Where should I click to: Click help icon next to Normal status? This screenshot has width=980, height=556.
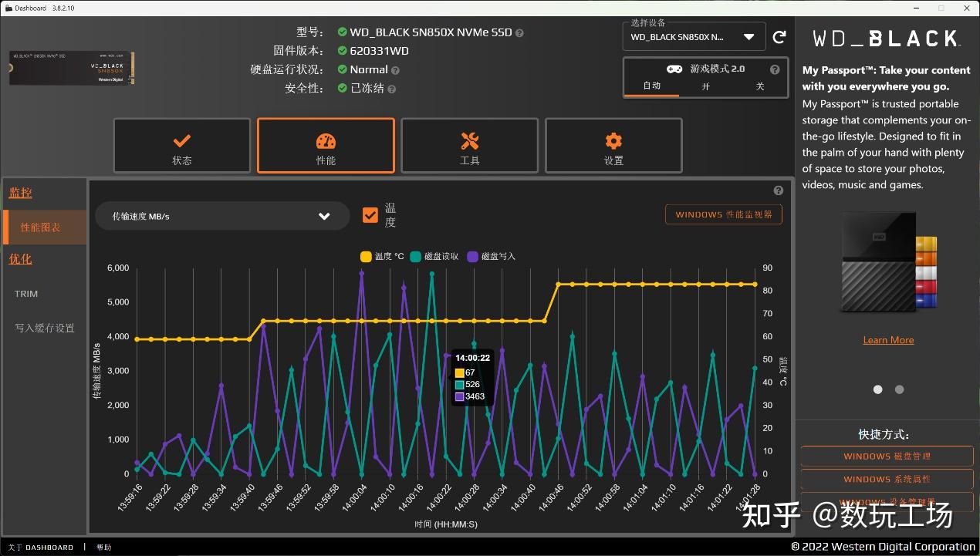pyautogui.click(x=395, y=70)
